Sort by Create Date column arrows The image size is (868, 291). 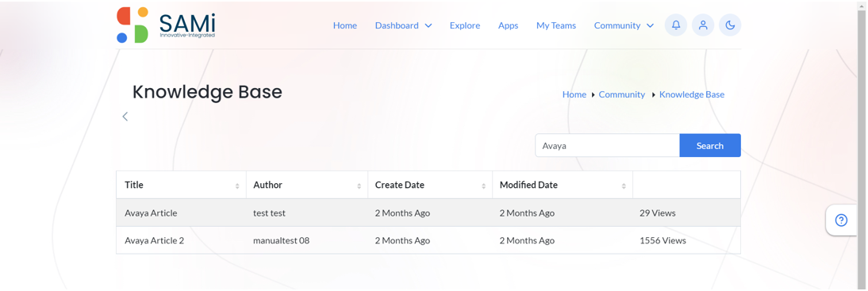click(484, 186)
